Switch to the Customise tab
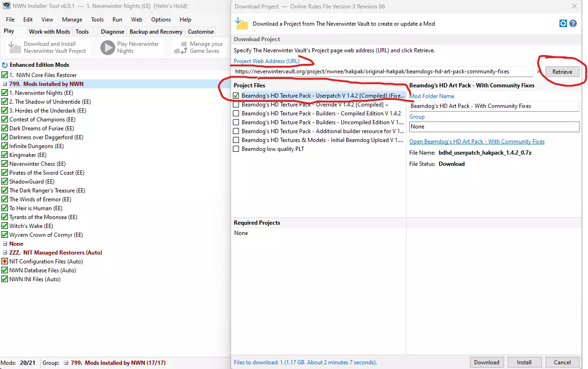Image resolution: width=588 pixels, height=369 pixels. [x=201, y=32]
